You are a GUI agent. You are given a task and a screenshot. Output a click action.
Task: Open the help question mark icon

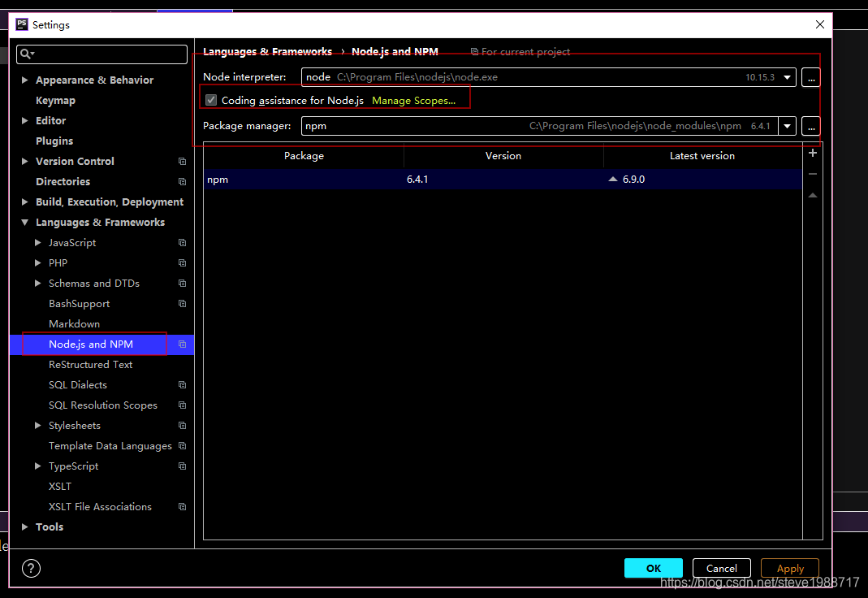tap(31, 568)
